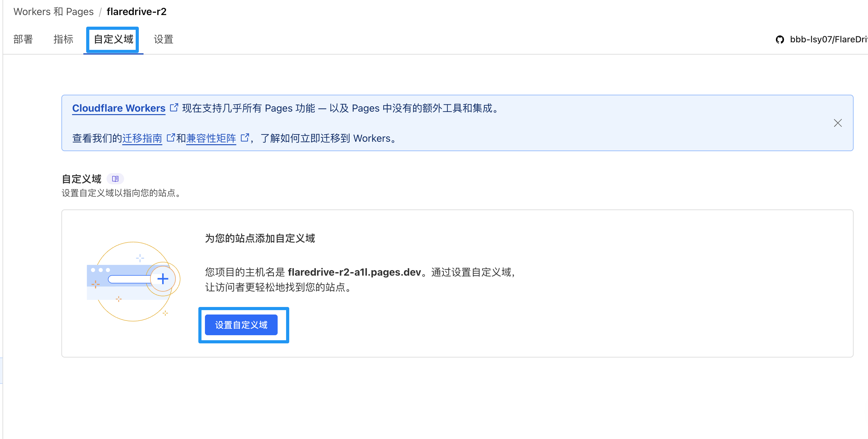Select hostname flaredrive-r2-a1l.pages.dev text
868x439 pixels.
point(354,272)
